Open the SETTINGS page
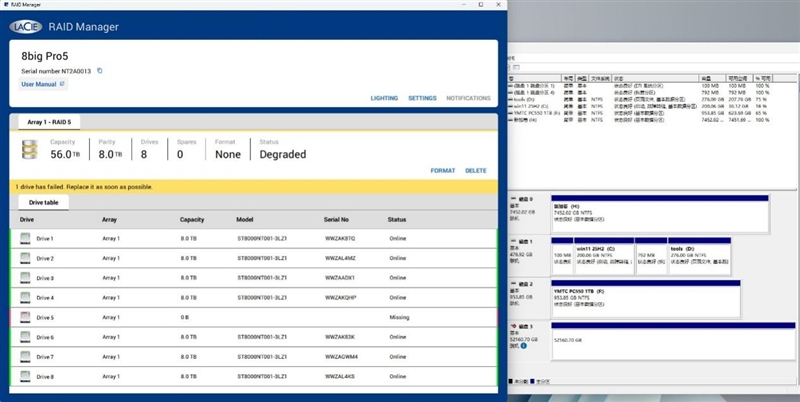The image size is (800, 402). click(x=422, y=98)
